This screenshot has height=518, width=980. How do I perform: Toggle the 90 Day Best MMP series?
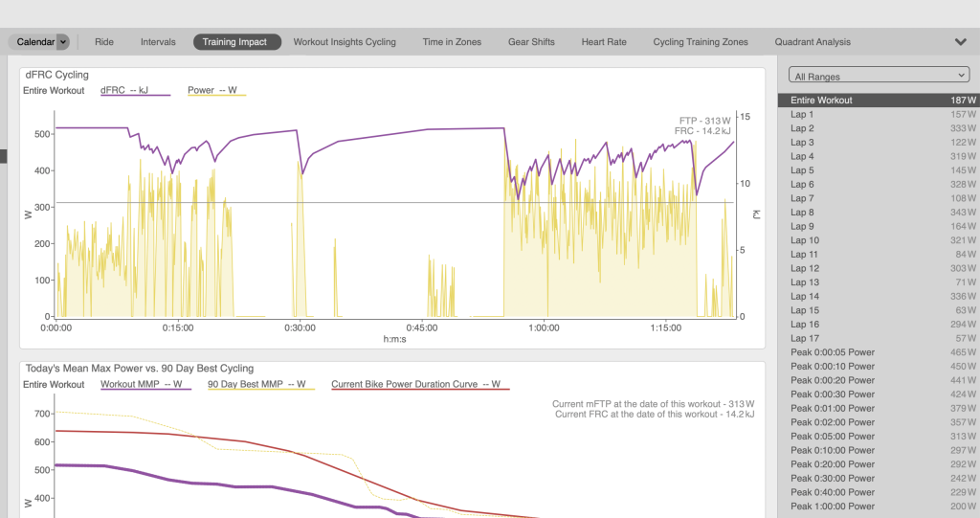click(x=260, y=385)
